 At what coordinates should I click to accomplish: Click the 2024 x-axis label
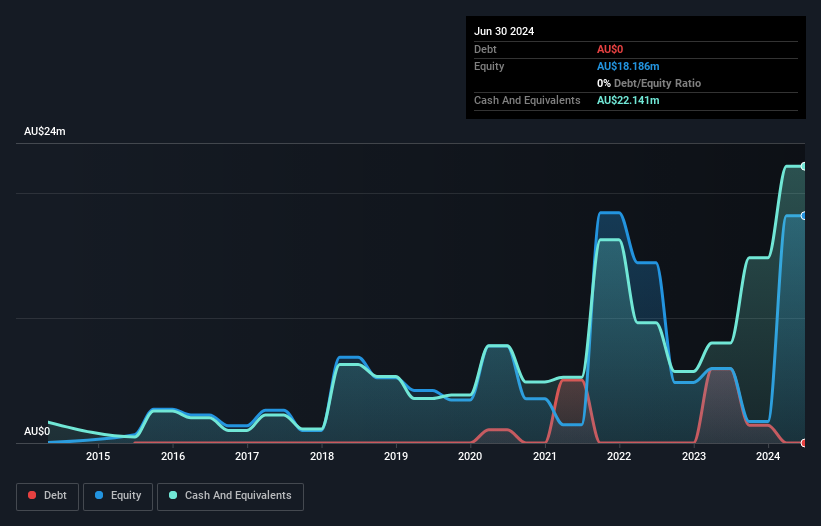point(768,456)
